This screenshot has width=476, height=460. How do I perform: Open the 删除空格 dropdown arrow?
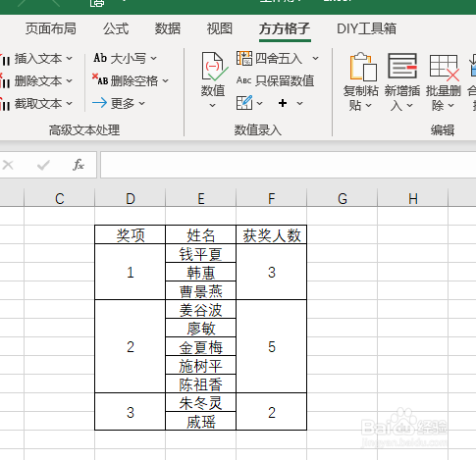[165, 80]
